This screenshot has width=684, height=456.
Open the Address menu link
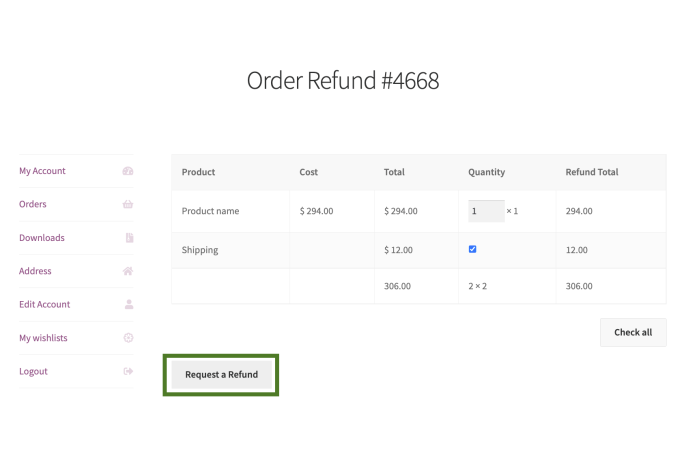[x=35, y=271]
